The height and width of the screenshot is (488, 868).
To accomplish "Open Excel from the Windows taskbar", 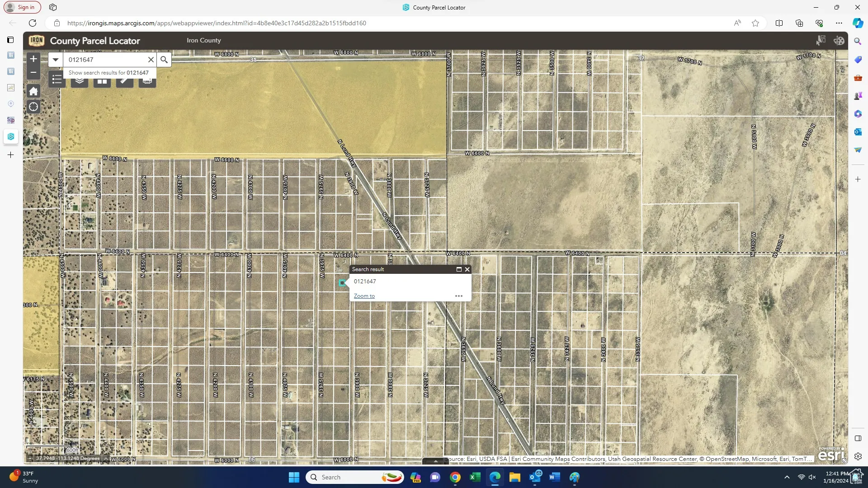I will 475,477.
